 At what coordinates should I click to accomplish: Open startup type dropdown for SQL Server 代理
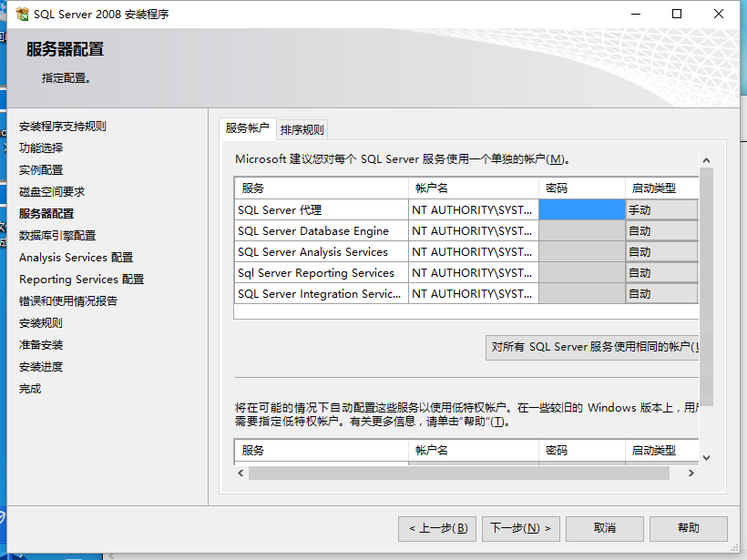click(x=662, y=210)
